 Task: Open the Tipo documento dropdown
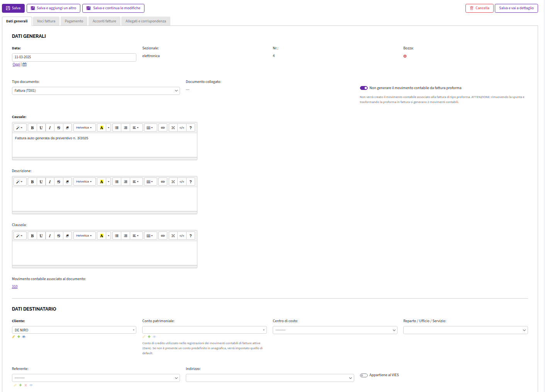96,91
